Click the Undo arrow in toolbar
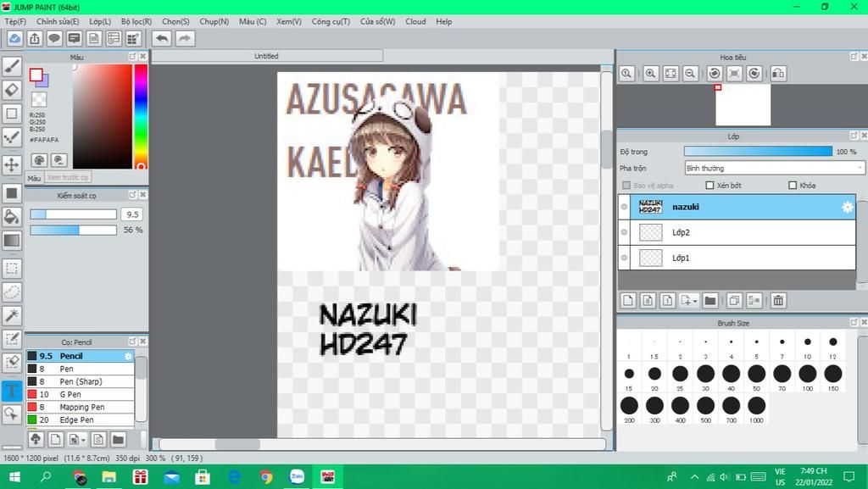 click(162, 38)
